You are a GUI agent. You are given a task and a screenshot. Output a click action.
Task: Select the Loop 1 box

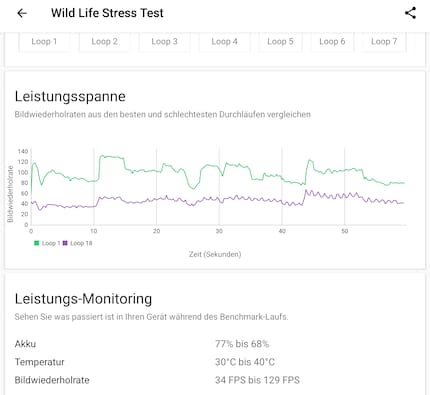point(44,42)
